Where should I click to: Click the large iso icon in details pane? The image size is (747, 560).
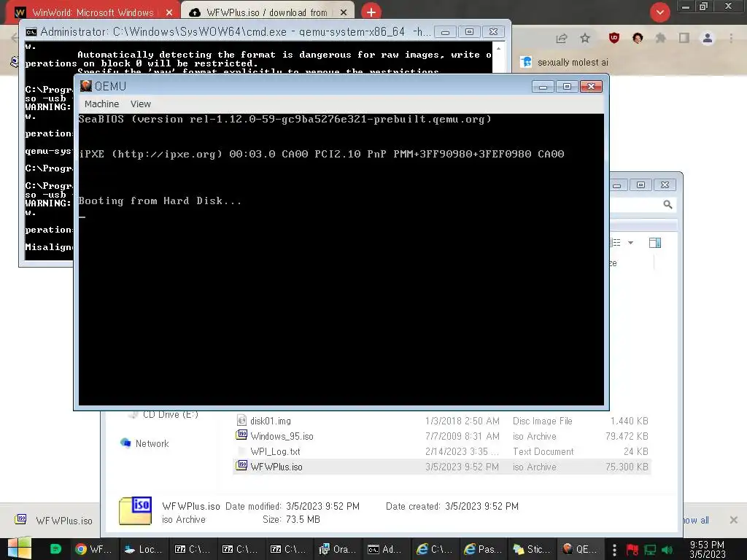135,510
